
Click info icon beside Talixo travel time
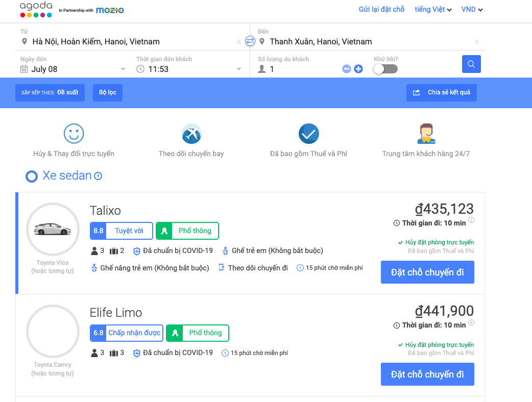click(x=471, y=220)
